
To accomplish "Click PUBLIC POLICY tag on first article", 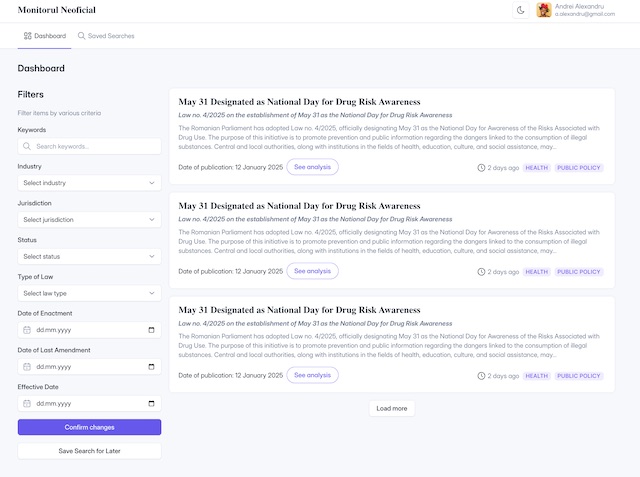I will (579, 168).
